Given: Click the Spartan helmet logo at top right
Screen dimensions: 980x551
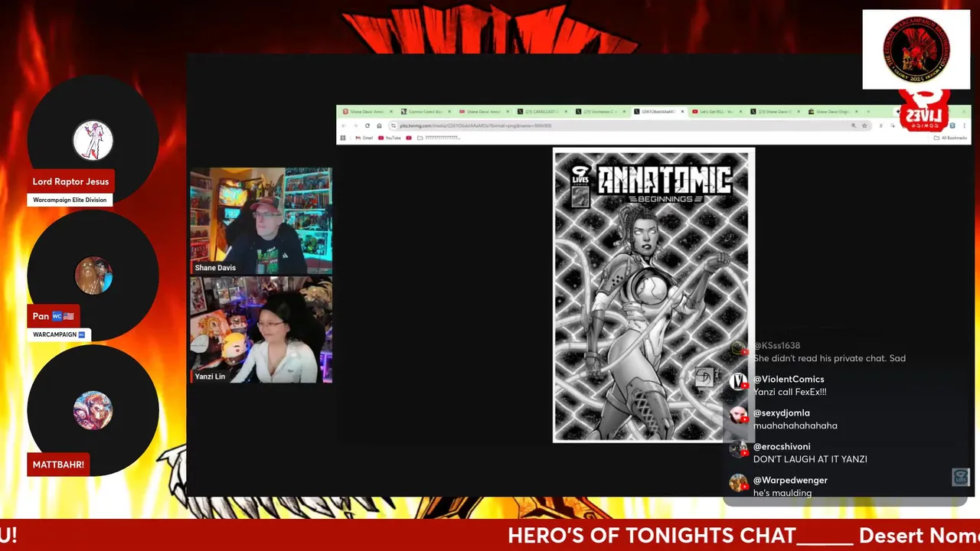Looking at the screenshot, I should [x=916, y=50].
